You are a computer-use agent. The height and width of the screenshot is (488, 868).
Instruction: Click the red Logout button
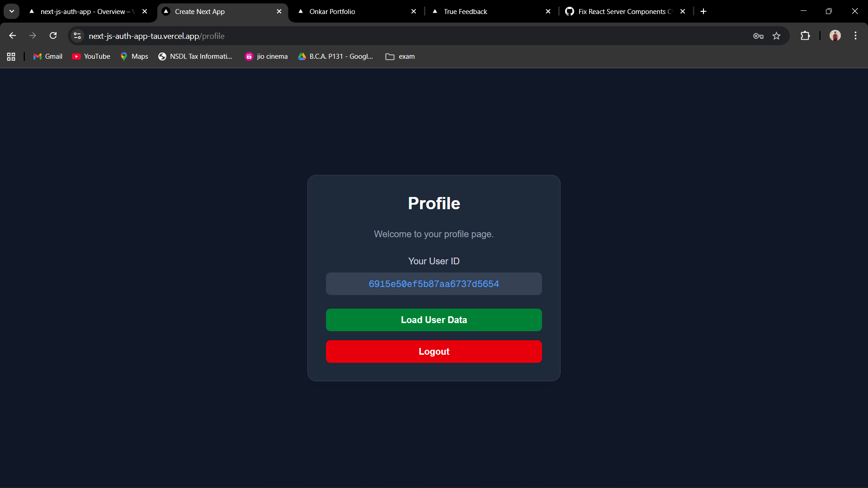tap(434, 352)
